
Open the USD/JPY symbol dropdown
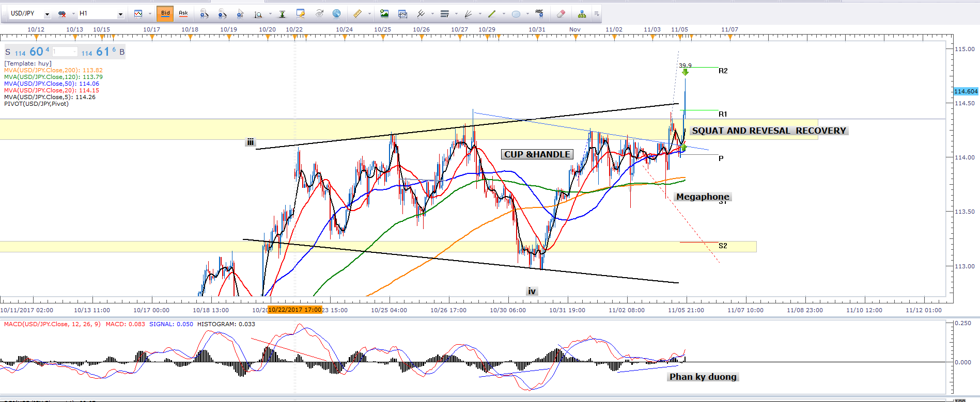point(47,14)
